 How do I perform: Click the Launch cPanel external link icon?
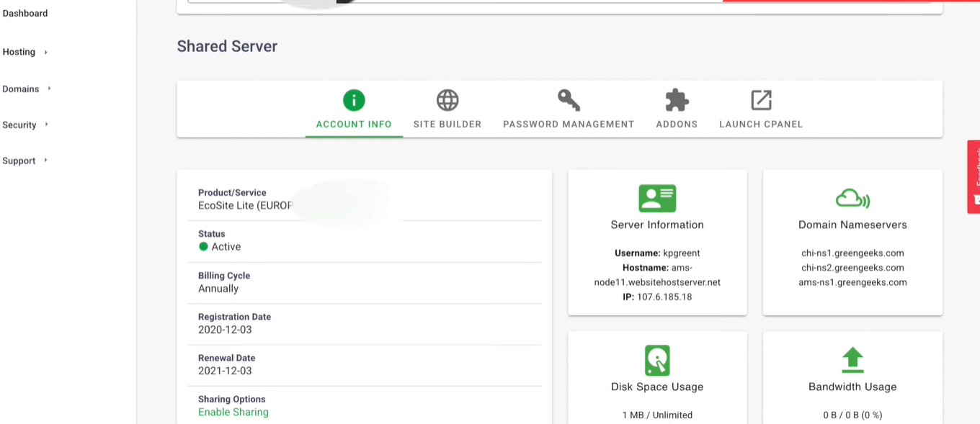coord(761,100)
